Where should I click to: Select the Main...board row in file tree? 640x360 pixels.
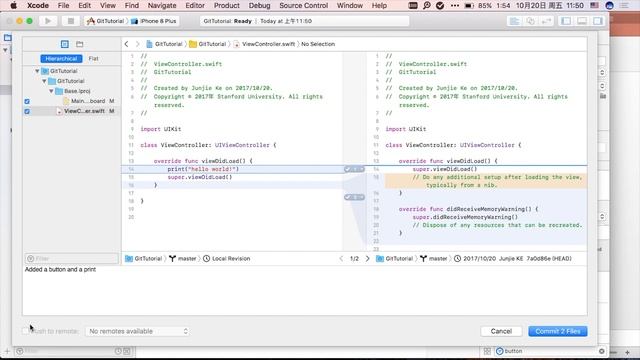(x=71, y=101)
